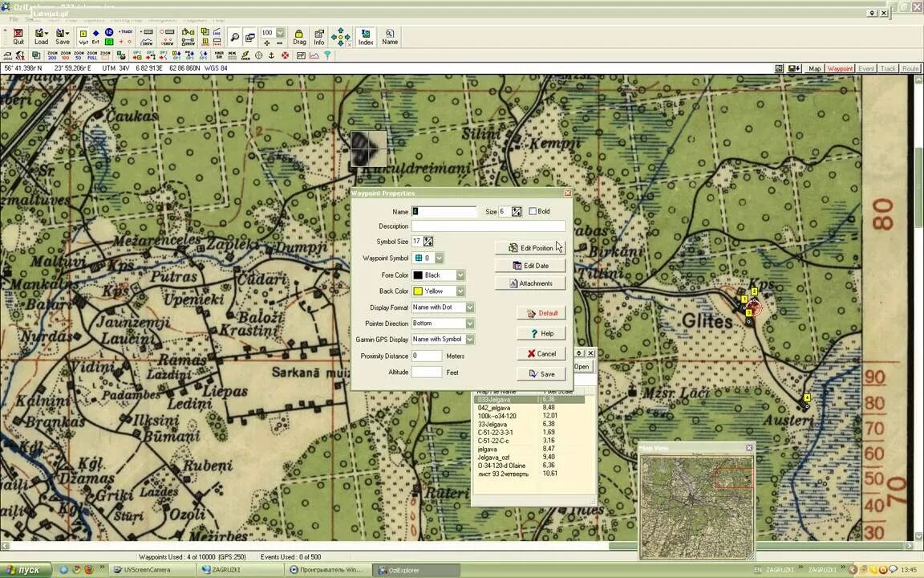
Task: Click the save-down disk icon near Map tab
Action: pyautogui.click(x=794, y=68)
